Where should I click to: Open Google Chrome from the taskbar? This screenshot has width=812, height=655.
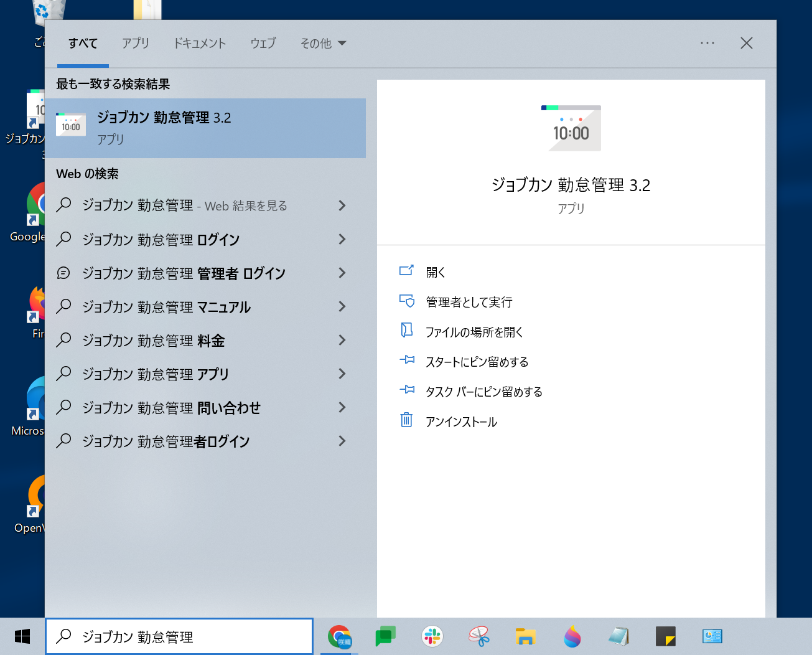coord(339,636)
